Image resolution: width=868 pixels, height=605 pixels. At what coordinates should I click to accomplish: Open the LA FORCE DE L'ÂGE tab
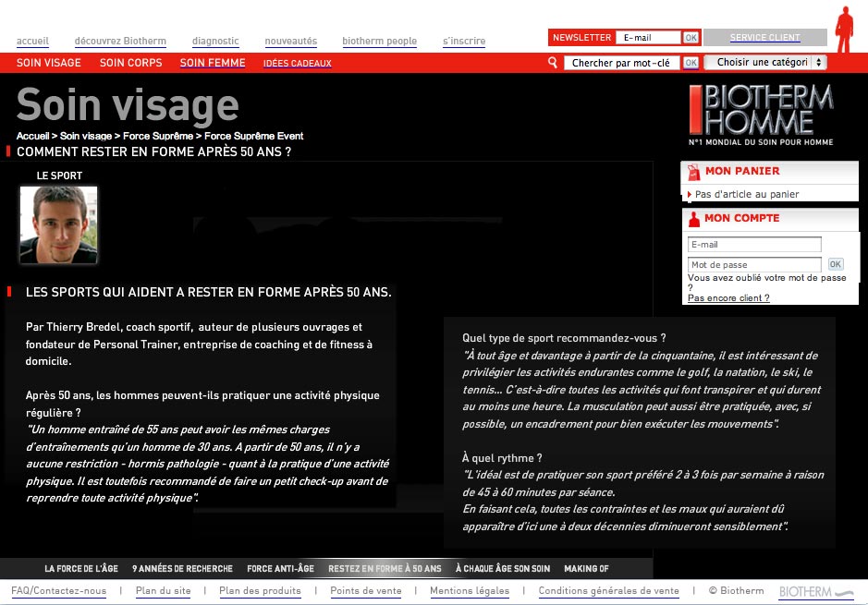81,568
